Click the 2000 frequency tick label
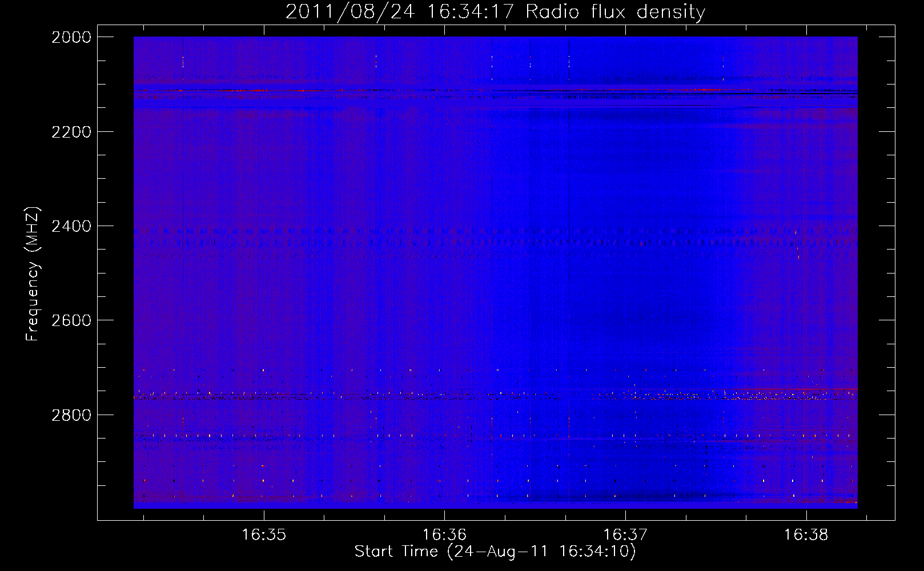924x571 pixels. coord(71,37)
